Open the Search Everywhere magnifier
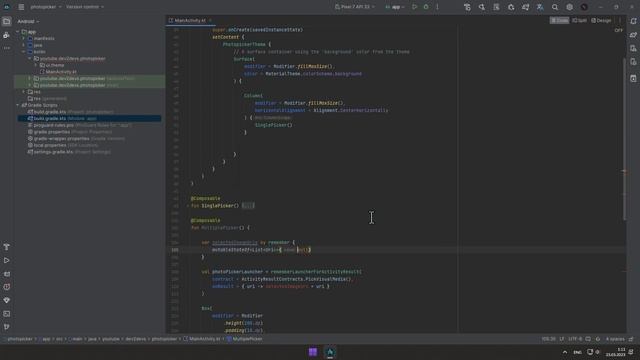 coord(555,7)
